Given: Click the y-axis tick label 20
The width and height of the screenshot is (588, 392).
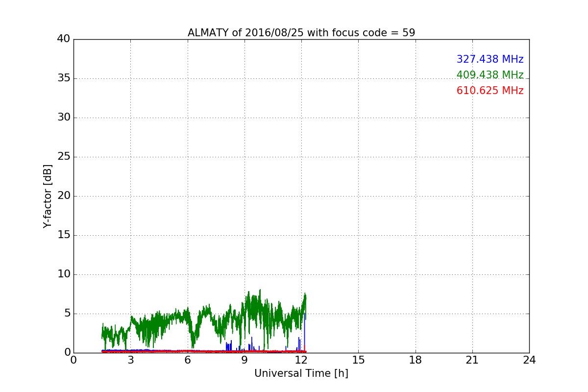Looking at the screenshot, I should coord(64,196).
